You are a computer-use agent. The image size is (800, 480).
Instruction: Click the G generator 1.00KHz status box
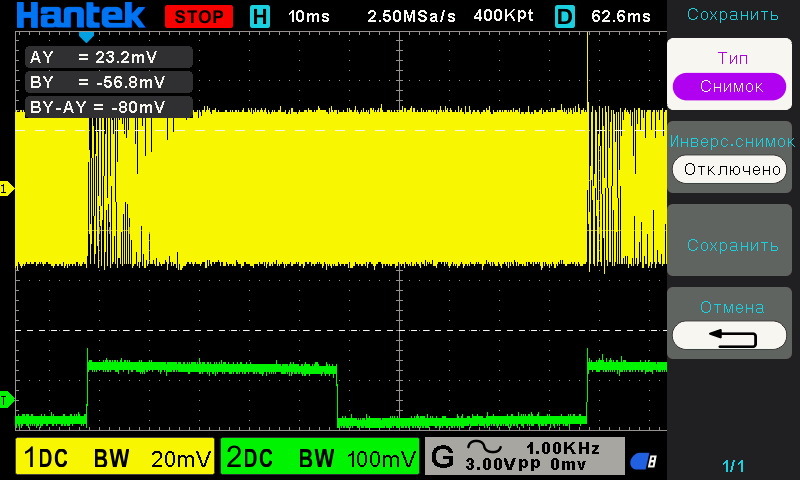524,456
